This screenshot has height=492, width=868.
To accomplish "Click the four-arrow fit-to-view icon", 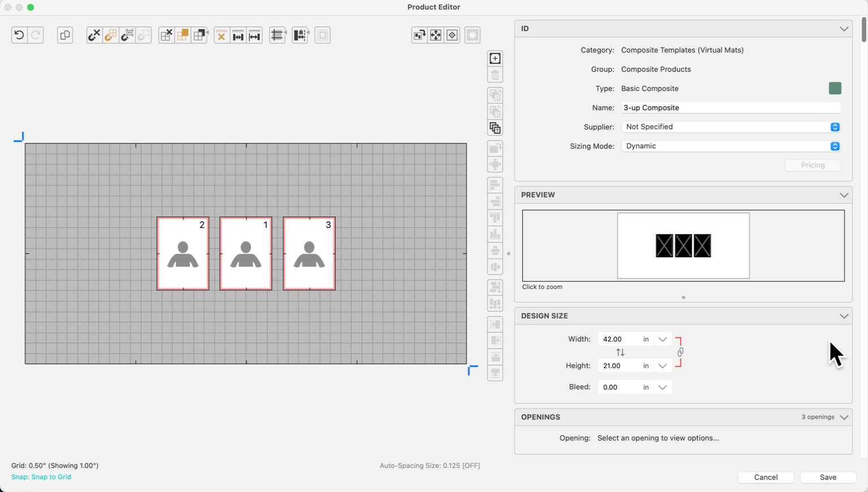I will pos(436,35).
